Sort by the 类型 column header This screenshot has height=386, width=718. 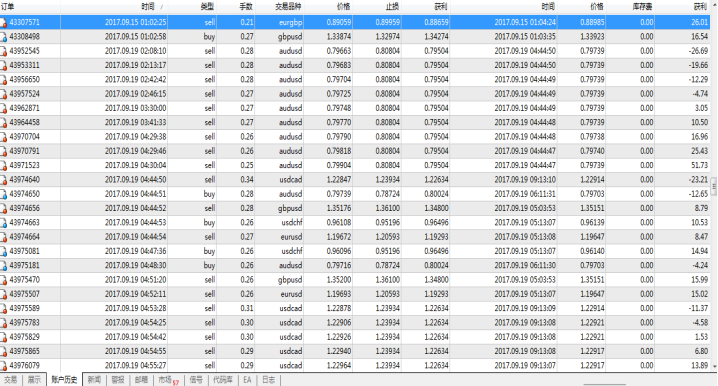coord(207,7)
